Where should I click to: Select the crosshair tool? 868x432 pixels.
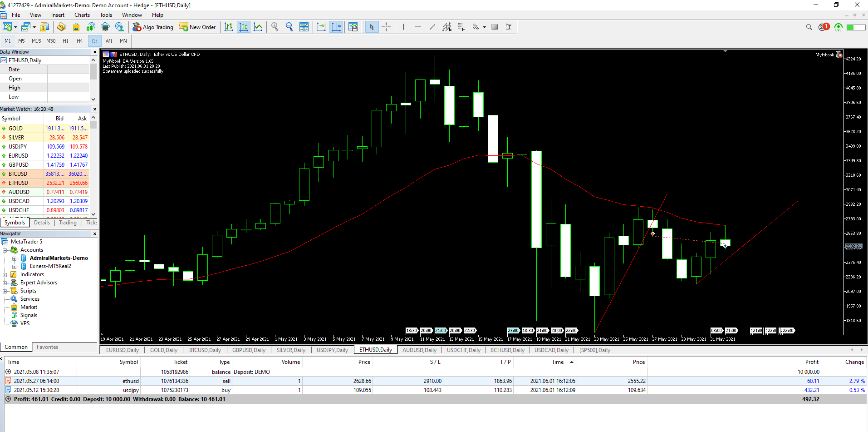pyautogui.click(x=386, y=27)
